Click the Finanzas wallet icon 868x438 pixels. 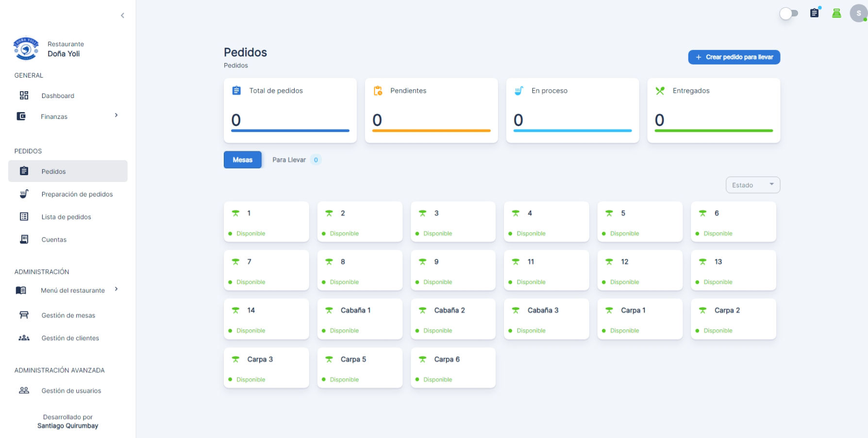21,116
